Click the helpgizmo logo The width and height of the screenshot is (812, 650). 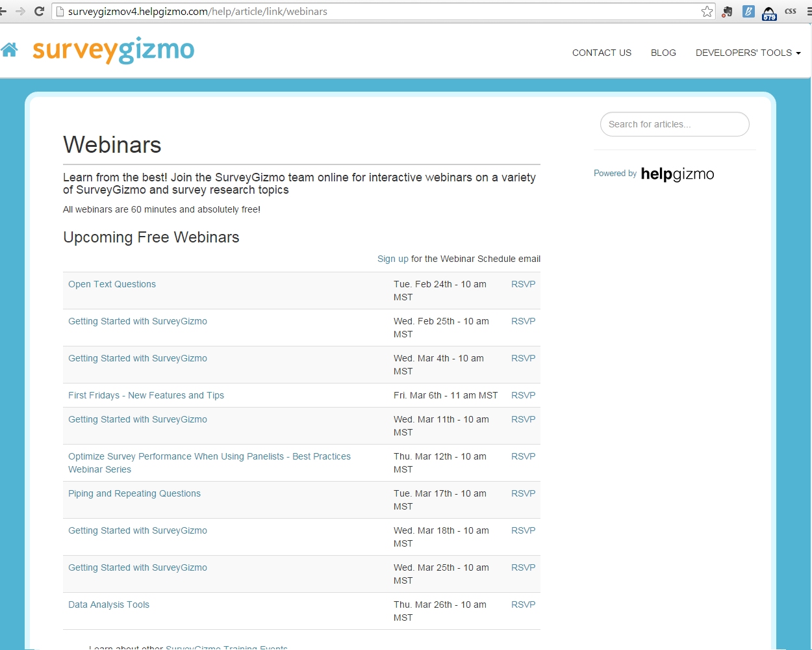click(x=678, y=174)
